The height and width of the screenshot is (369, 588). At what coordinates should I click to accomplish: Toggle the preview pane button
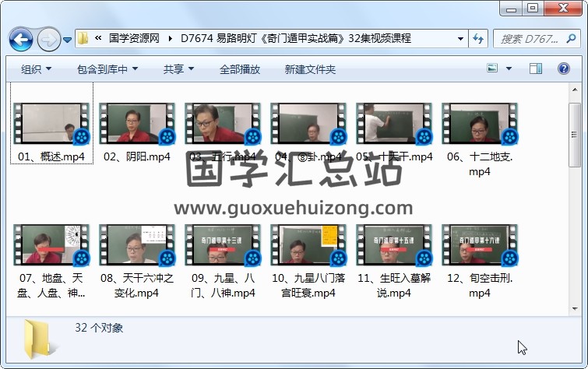(536, 69)
